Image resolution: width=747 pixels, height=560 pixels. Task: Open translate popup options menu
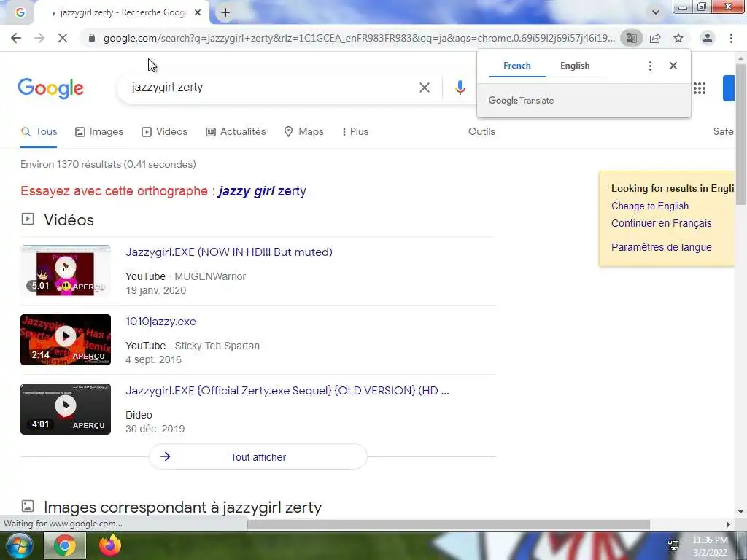click(x=650, y=66)
